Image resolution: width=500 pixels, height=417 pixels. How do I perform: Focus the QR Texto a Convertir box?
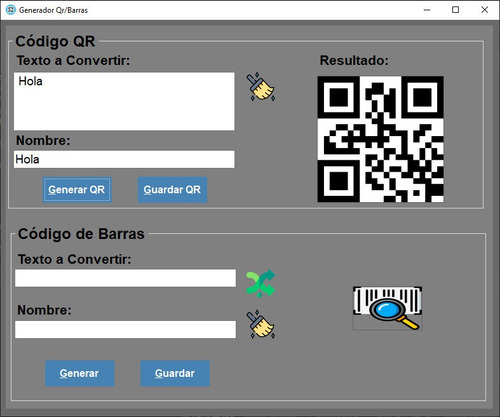(x=124, y=101)
